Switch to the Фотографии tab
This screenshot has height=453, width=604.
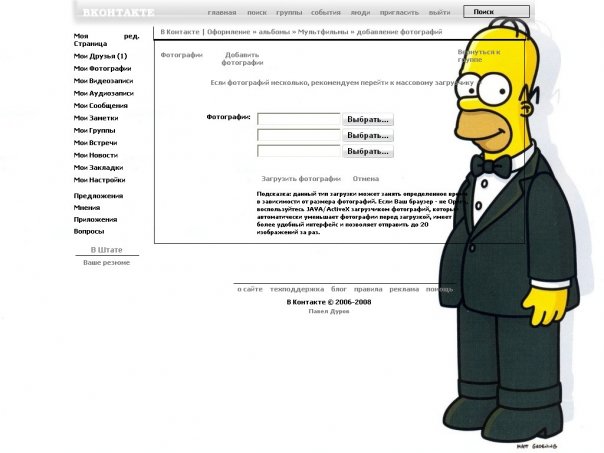coord(181,55)
